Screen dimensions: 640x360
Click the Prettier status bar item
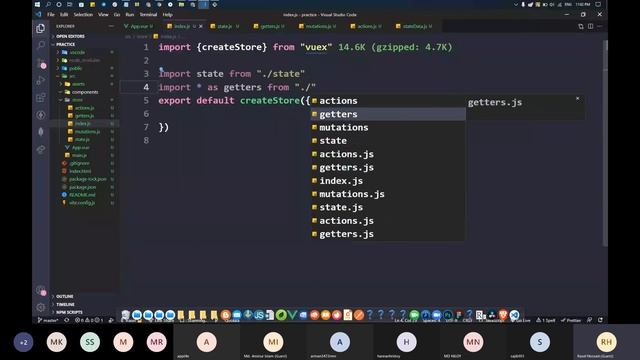point(571,320)
